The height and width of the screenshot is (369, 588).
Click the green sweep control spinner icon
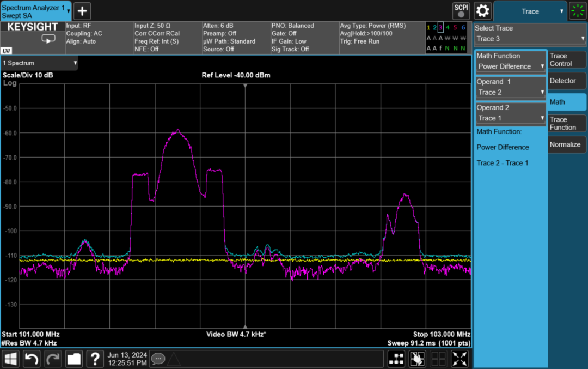pos(578,11)
